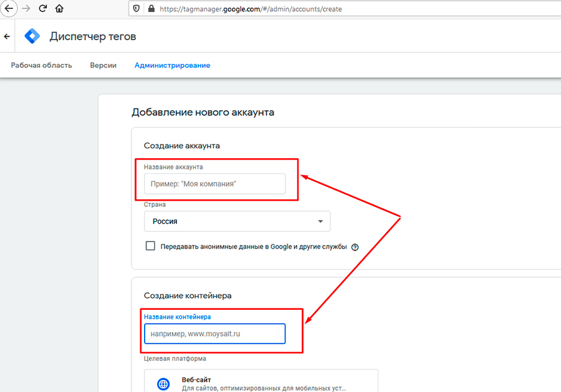The image size is (561, 392).
Task: Click the browser address bar URL
Action: click(249, 9)
